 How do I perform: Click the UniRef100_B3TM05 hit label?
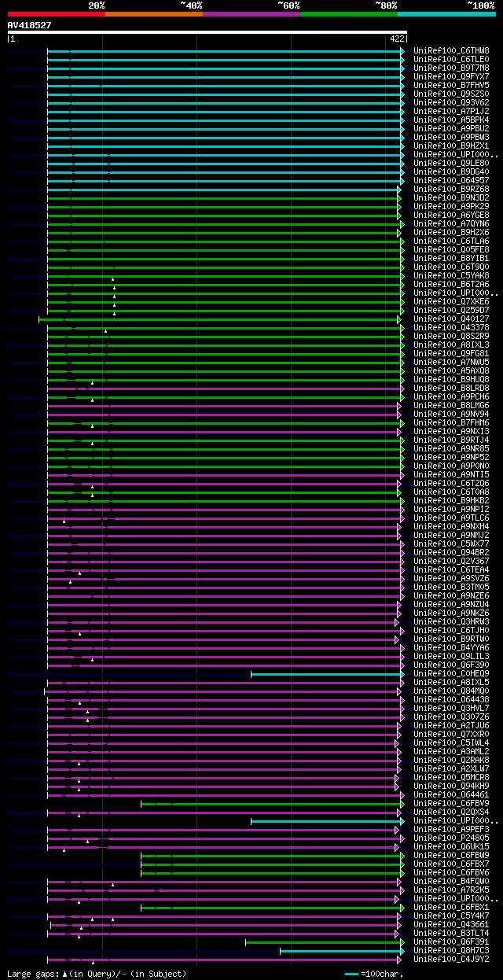[451, 587]
